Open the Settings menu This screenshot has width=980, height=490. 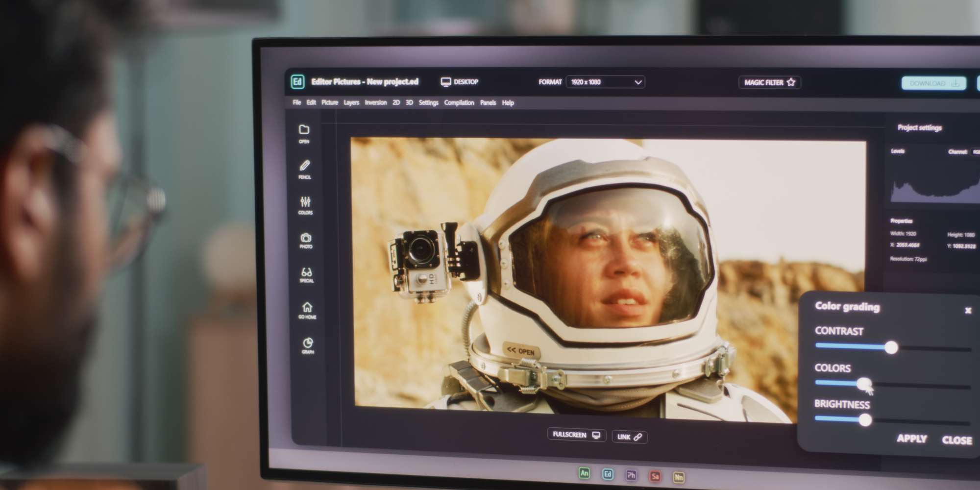click(x=429, y=102)
